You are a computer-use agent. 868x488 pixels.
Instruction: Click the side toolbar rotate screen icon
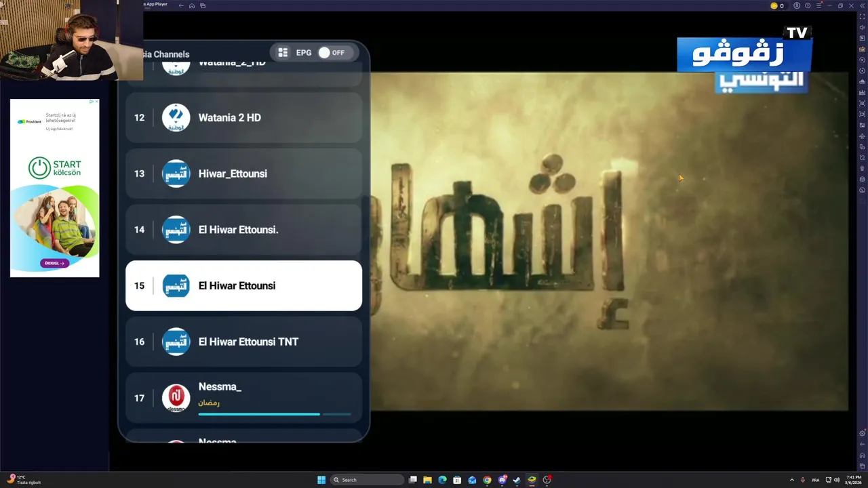(x=862, y=146)
